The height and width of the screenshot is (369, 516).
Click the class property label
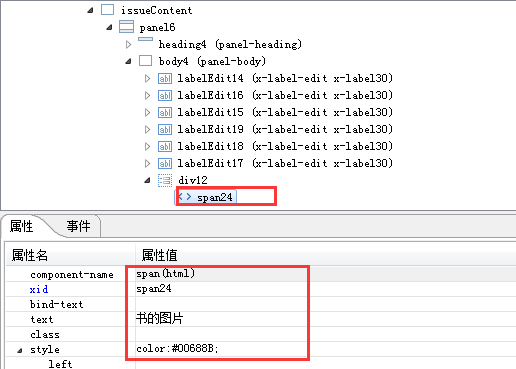tap(45, 334)
